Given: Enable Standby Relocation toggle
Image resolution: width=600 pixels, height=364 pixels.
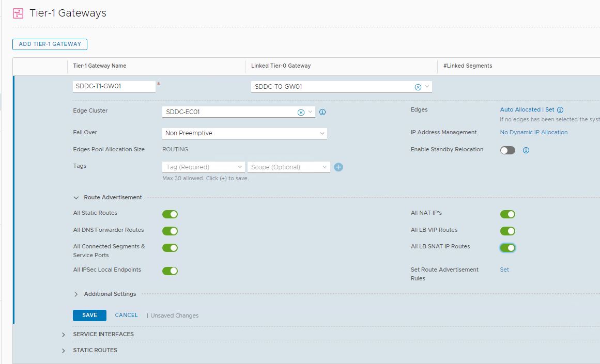Looking at the screenshot, I should pyautogui.click(x=507, y=150).
